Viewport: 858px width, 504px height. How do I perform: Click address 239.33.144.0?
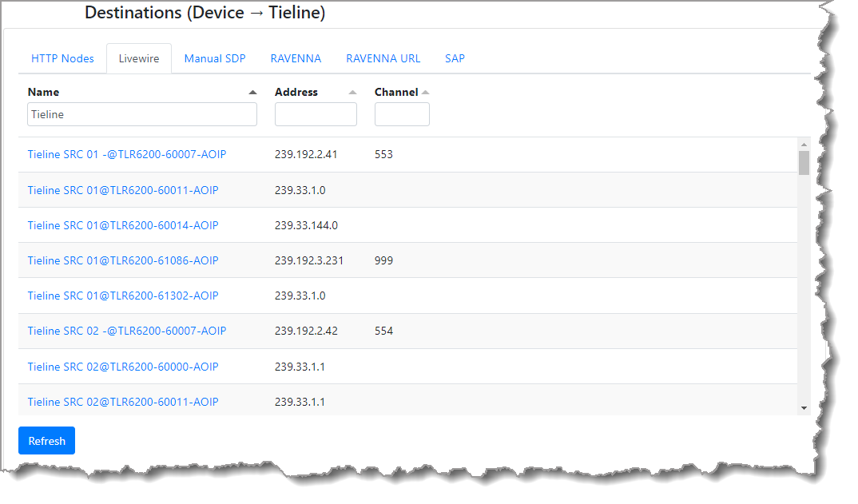pos(307,225)
